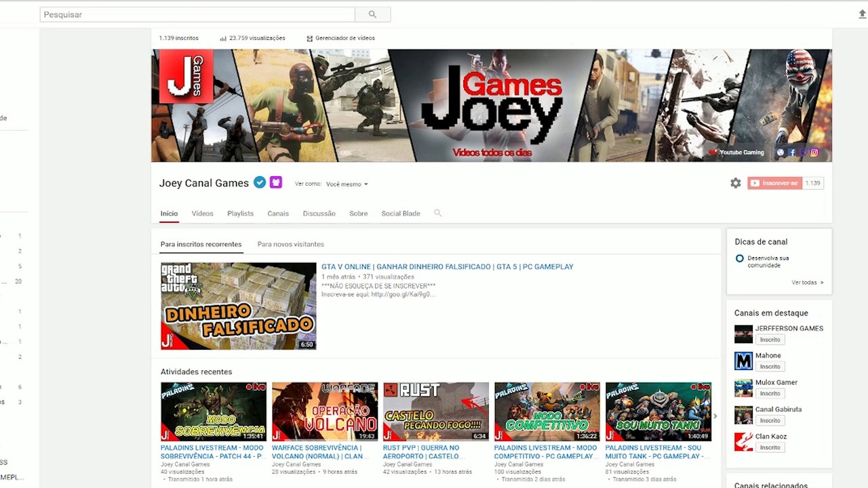Image resolution: width=868 pixels, height=488 pixels.
Task: Open the Modo Competitivo Paladins thumbnail
Action: click(x=547, y=411)
